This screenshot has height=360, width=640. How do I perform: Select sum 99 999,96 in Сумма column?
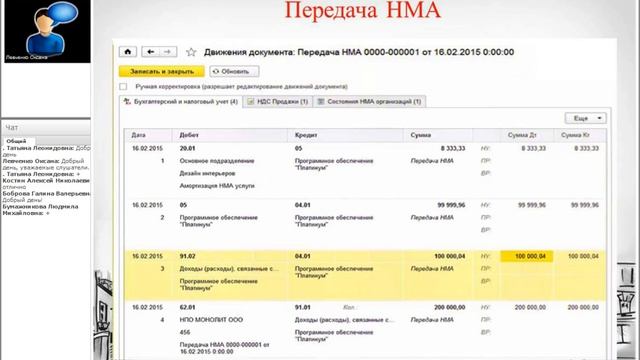coord(451,205)
